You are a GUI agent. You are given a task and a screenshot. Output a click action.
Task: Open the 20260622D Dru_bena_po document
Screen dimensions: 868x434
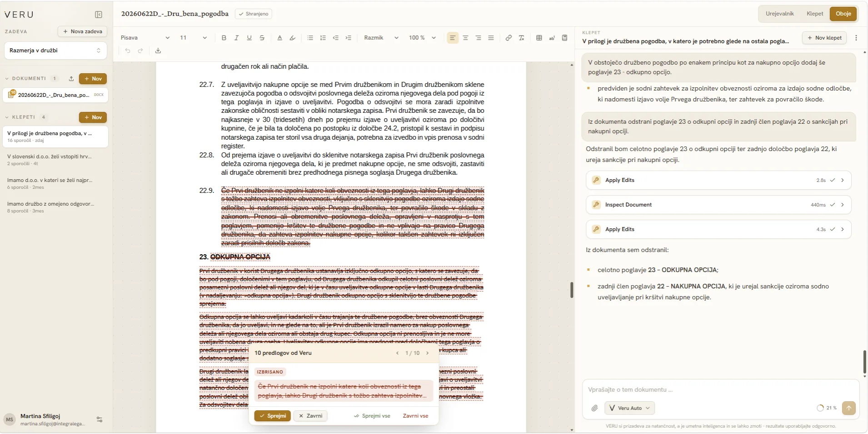point(55,95)
